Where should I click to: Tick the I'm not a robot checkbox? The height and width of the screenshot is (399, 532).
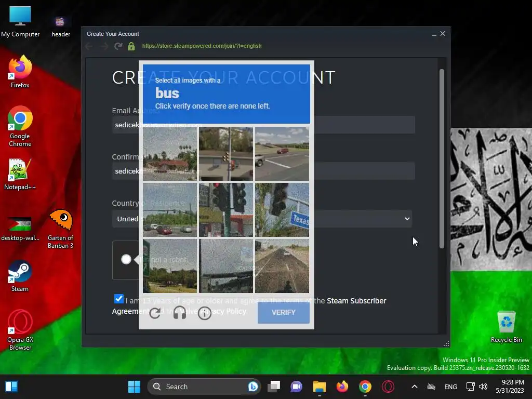[126, 260]
